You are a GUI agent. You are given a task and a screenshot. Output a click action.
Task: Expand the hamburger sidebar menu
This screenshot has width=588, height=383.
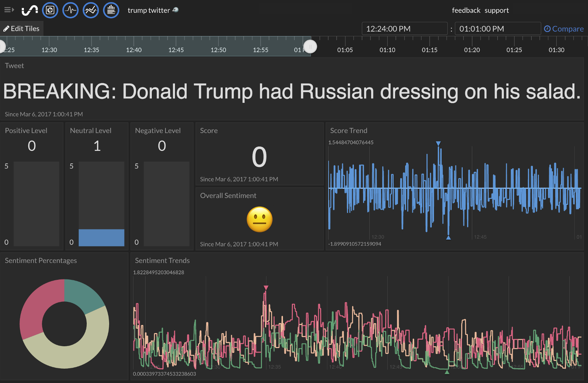(x=9, y=10)
